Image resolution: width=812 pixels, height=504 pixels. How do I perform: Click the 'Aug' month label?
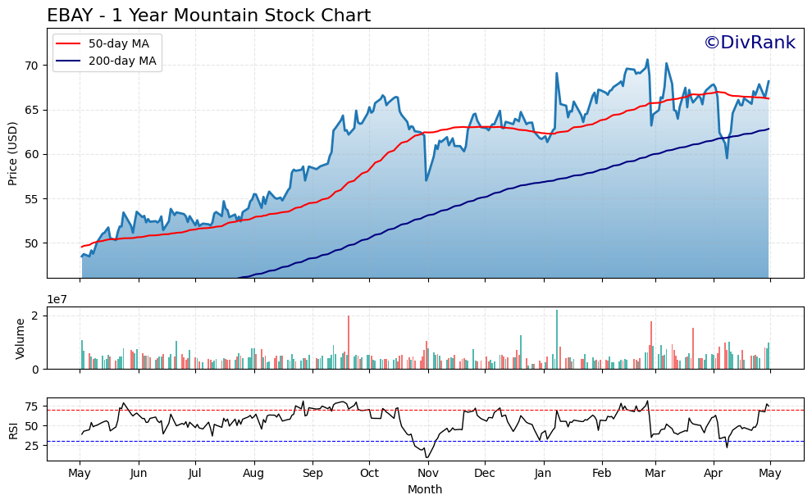253,474
